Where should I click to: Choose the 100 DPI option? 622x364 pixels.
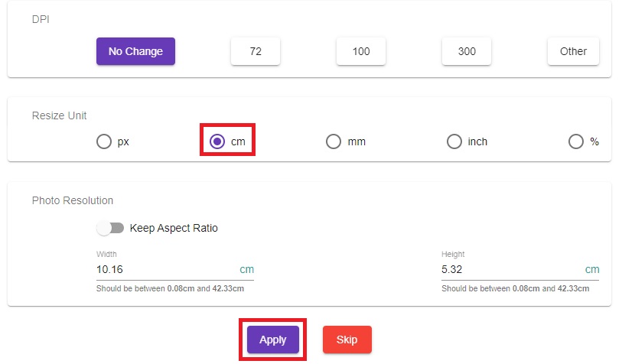(361, 51)
